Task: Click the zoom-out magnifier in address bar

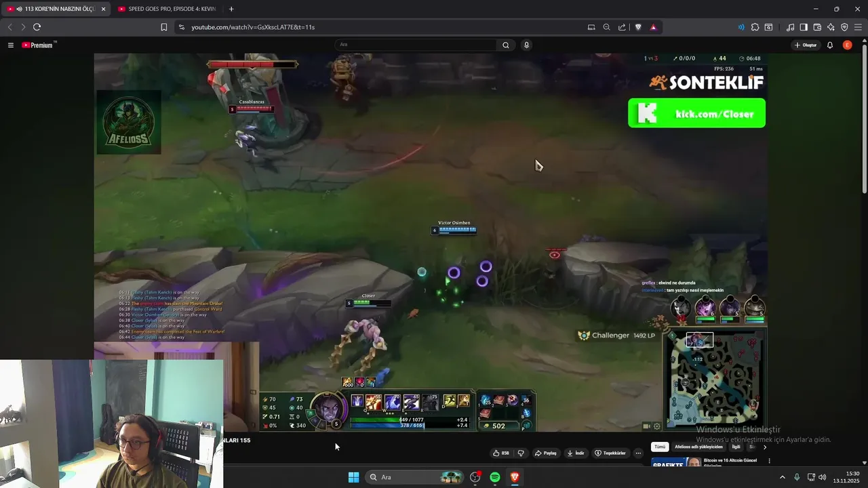Action: [606, 27]
